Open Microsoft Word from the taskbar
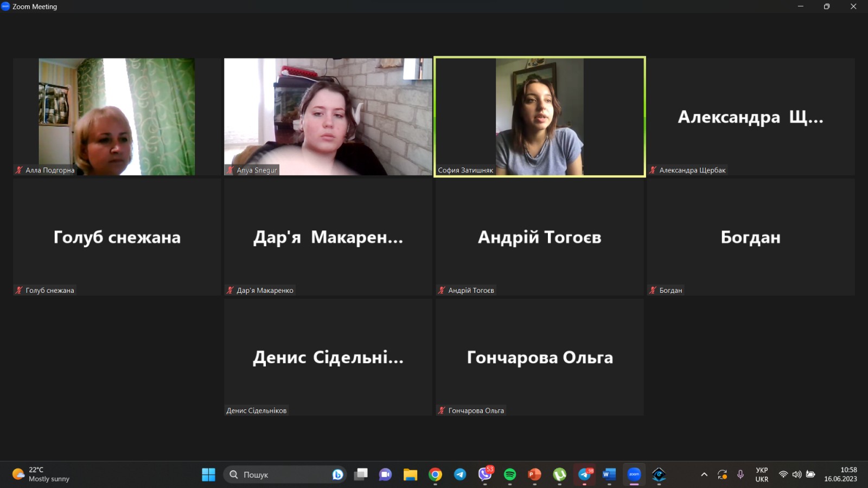Screen dimensions: 868x488 coord(609,474)
